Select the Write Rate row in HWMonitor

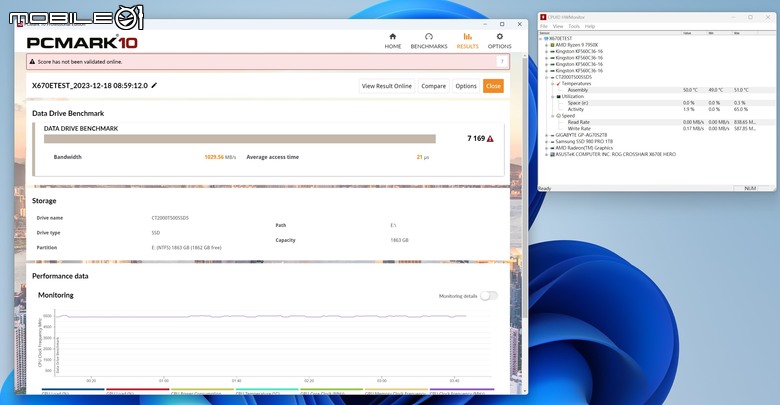coord(657,128)
